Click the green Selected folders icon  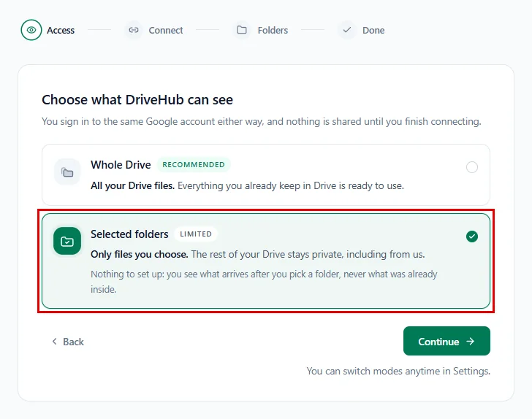click(67, 241)
